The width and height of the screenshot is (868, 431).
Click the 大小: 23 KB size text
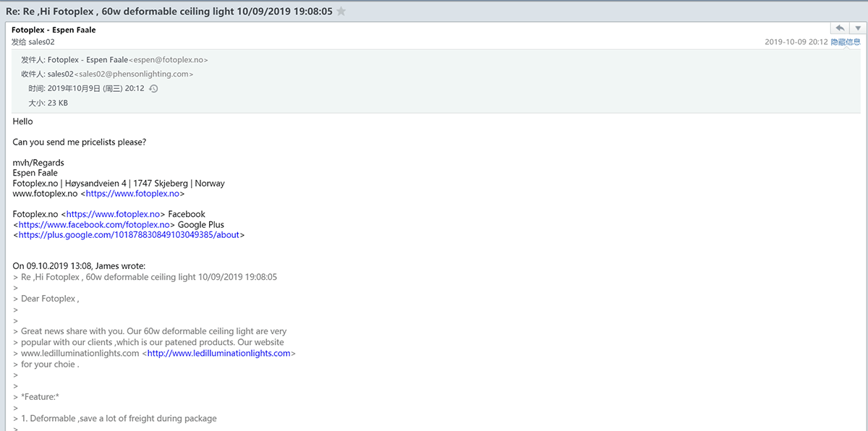[x=48, y=103]
